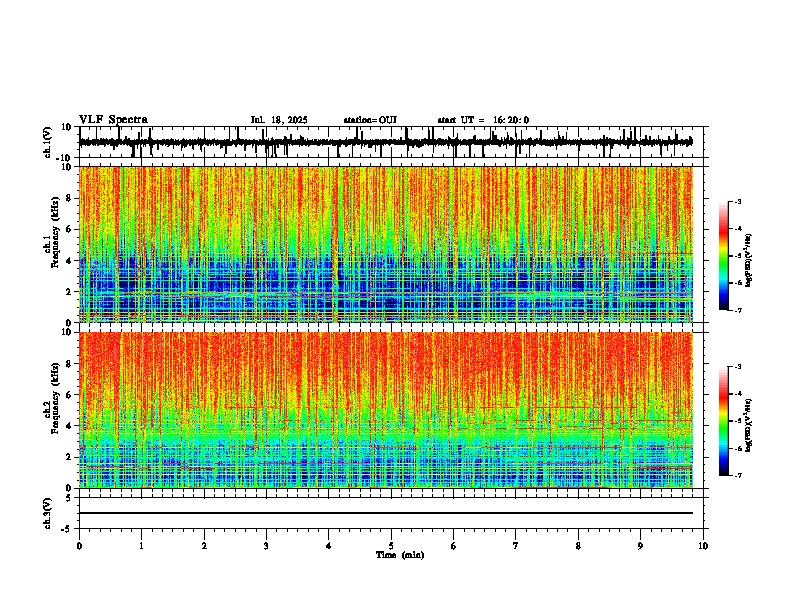
Task: Click tick label "5" on the time axis
Action: click(391, 546)
